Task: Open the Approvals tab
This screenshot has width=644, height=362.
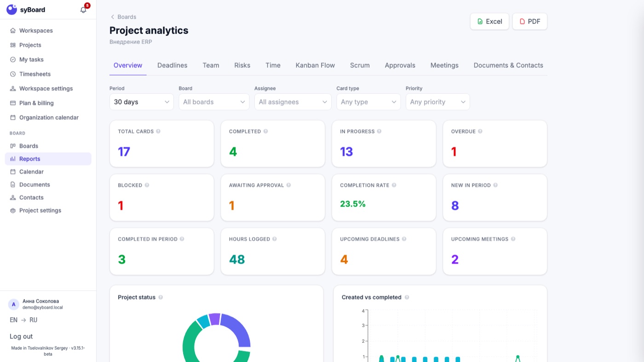Action: pos(400,65)
